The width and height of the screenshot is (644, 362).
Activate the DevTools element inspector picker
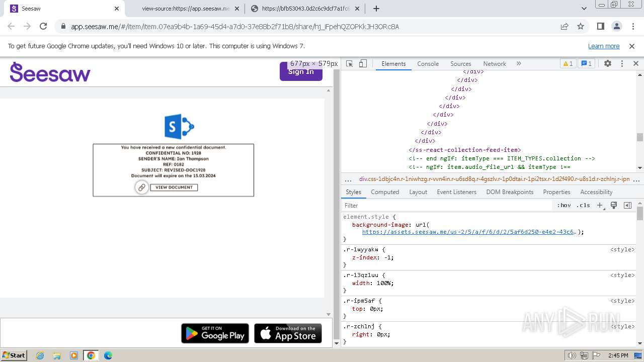[x=350, y=64]
